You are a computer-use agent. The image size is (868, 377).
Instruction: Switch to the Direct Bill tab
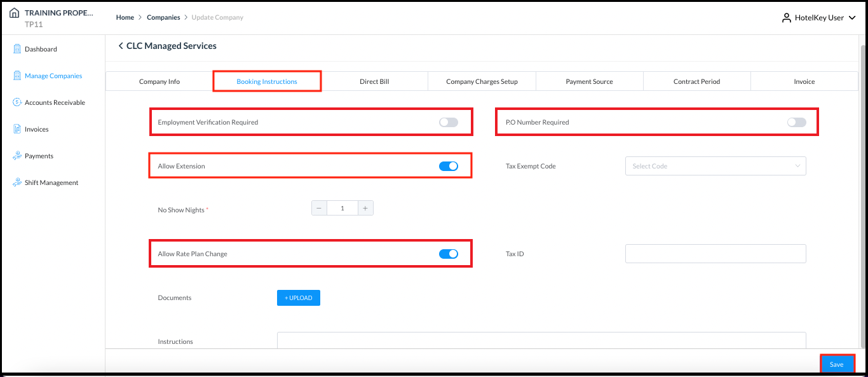click(x=374, y=81)
